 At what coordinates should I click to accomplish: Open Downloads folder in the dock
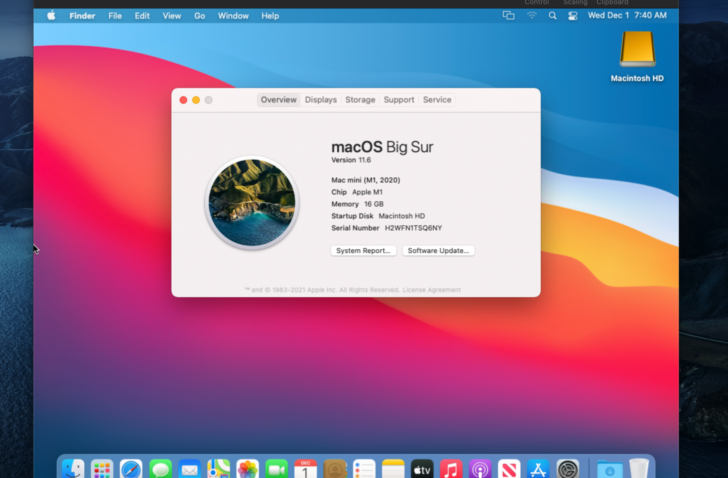pyautogui.click(x=610, y=469)
